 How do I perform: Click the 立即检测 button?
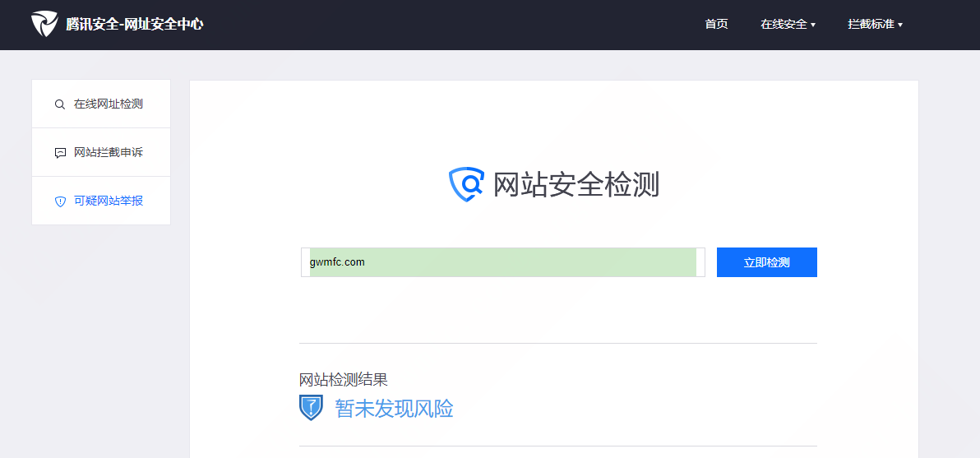click(766, 262)
